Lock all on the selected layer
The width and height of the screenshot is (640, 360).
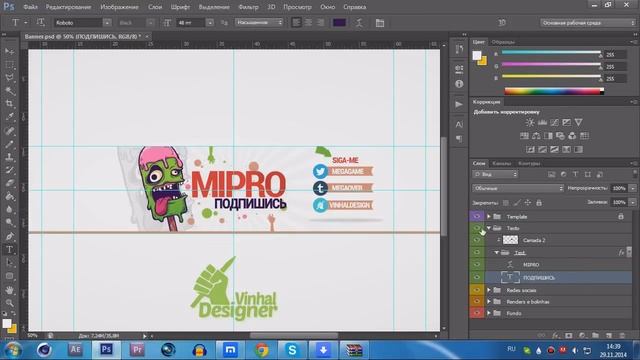pos(539,202)
